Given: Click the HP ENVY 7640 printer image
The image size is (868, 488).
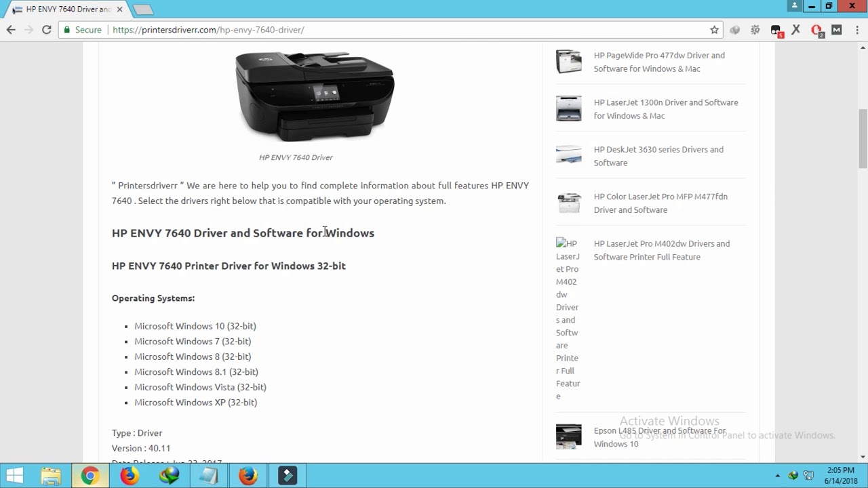Looking at the screenshot, I should click(315, 96).
